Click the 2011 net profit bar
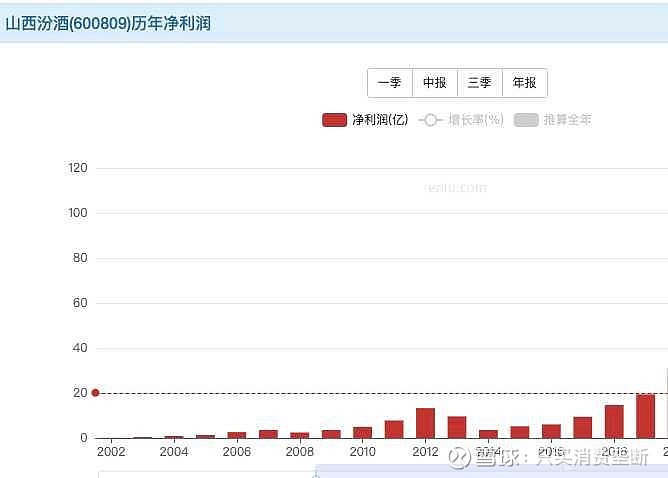 [394, 429]
